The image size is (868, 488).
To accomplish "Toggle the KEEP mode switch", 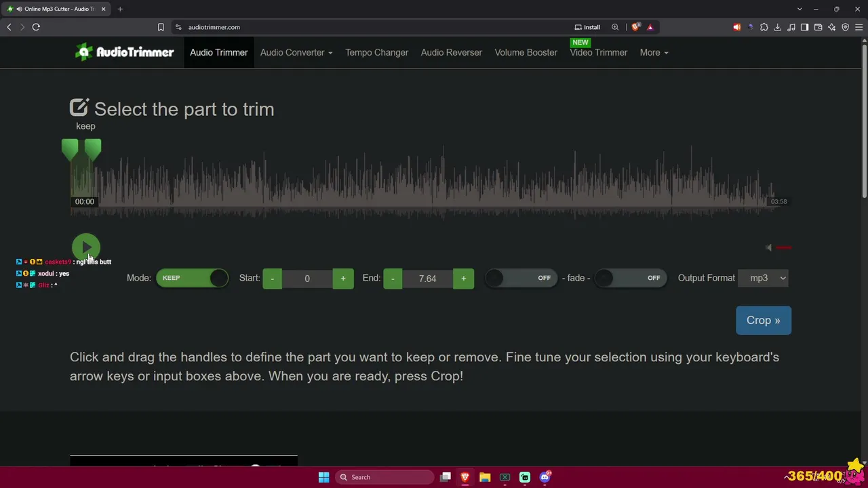I will click(x=192, y=278).
